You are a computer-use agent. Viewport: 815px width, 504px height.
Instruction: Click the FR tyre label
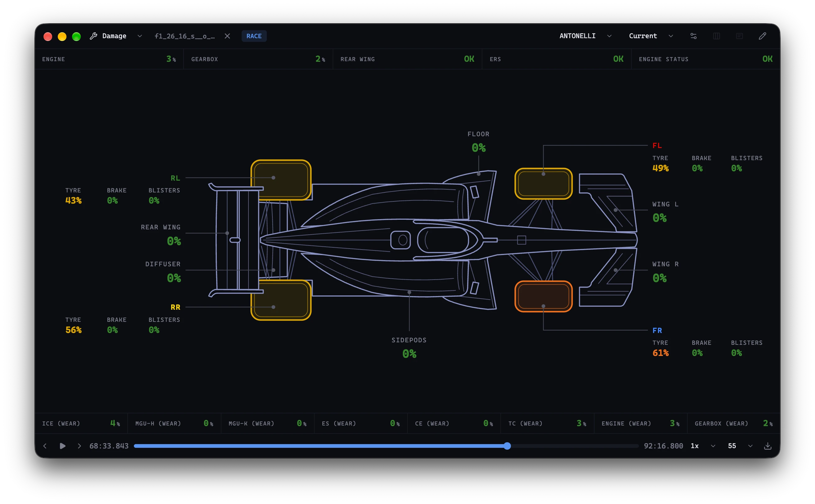pos(657,330)
